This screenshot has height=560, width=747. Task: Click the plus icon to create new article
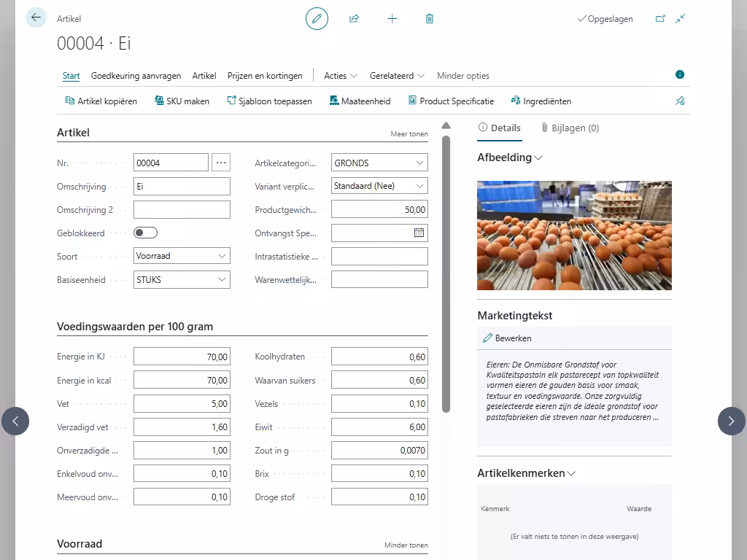click(x=392, y=19)
